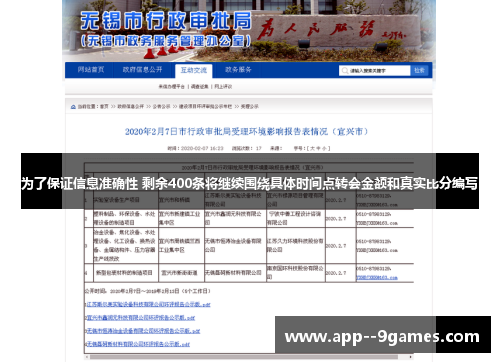Click the view count value 17

point(259,148)
